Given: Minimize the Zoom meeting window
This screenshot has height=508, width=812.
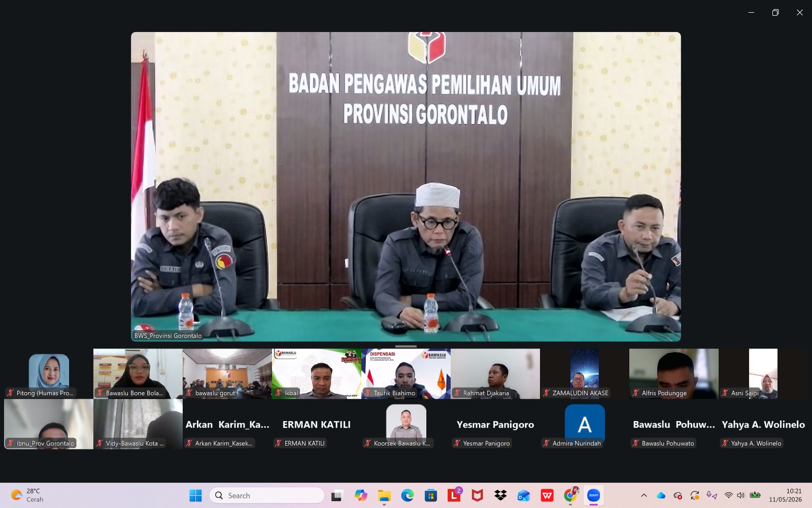Looking at the screenshot, I should click(x=751, y=12).
